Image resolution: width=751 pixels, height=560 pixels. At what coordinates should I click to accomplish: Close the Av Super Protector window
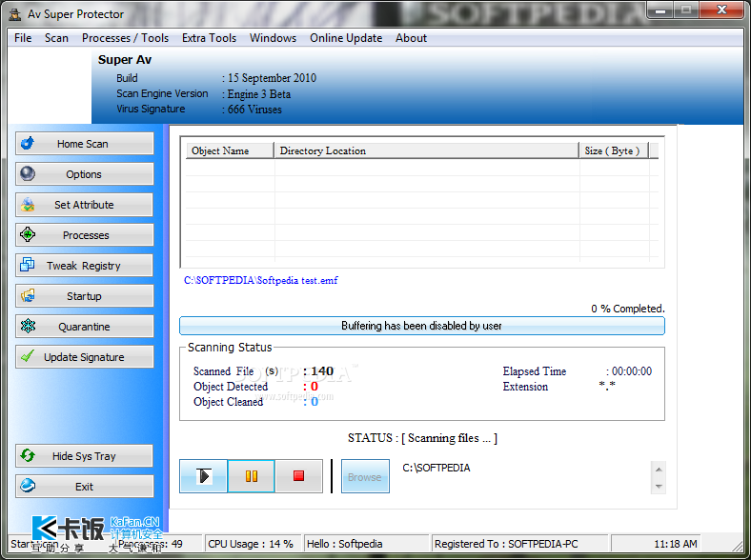point(721,10)
